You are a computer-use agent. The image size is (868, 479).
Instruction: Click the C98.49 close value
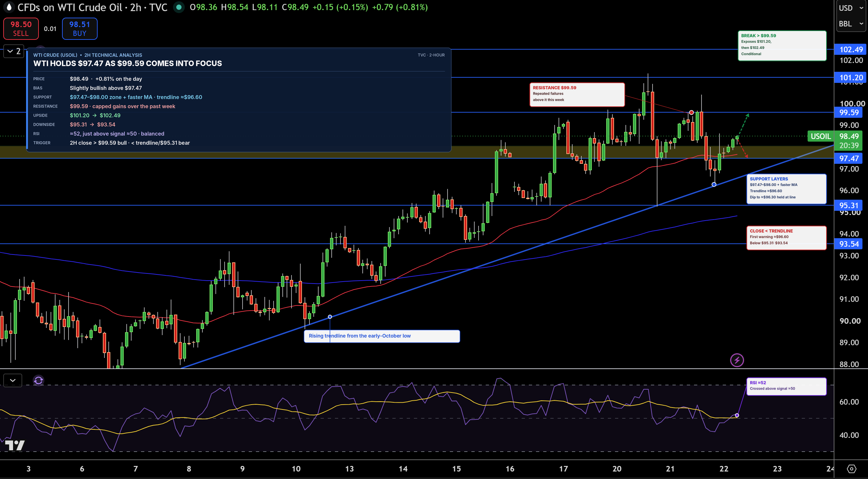(x=295, y=7)
